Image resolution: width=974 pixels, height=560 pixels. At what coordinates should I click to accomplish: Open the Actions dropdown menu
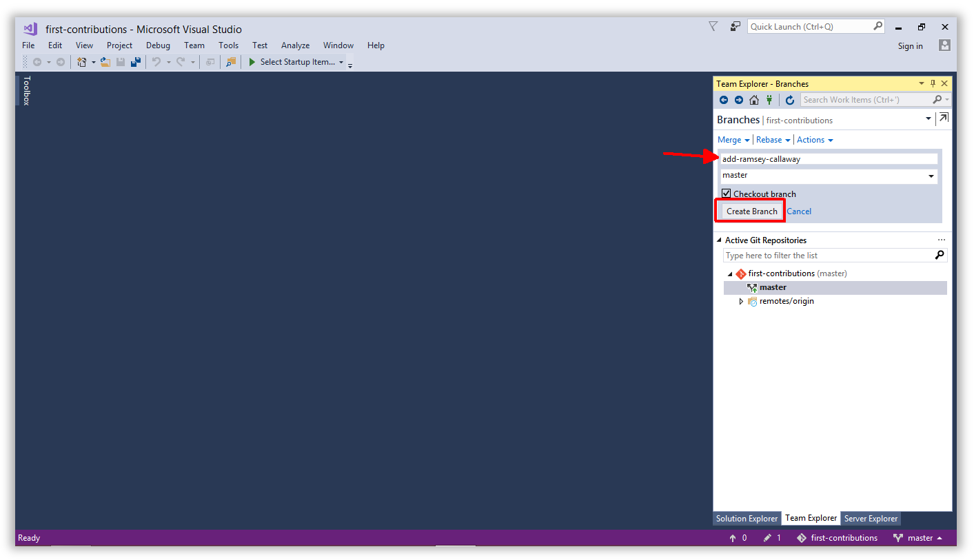click(x=814, y=139)
